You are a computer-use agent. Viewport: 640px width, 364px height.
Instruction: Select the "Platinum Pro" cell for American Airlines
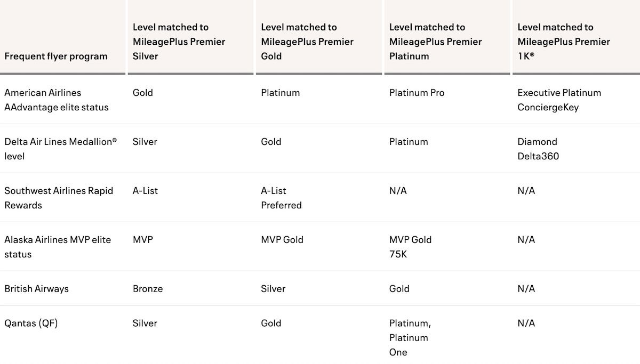[417, 93]
